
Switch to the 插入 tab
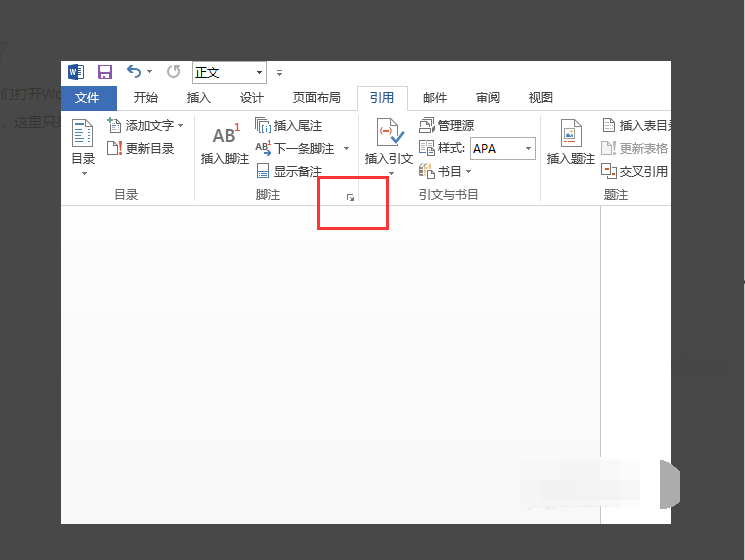[199, 98]
